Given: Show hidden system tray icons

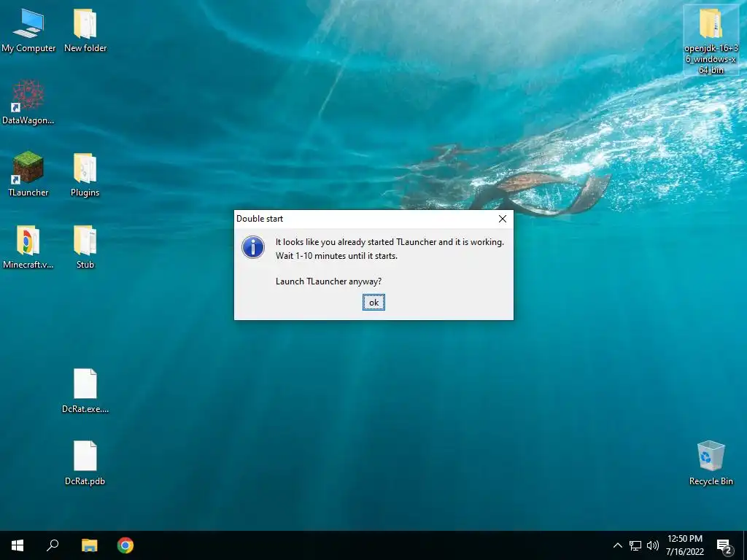Looking at the screenshot, I should 617,545.
